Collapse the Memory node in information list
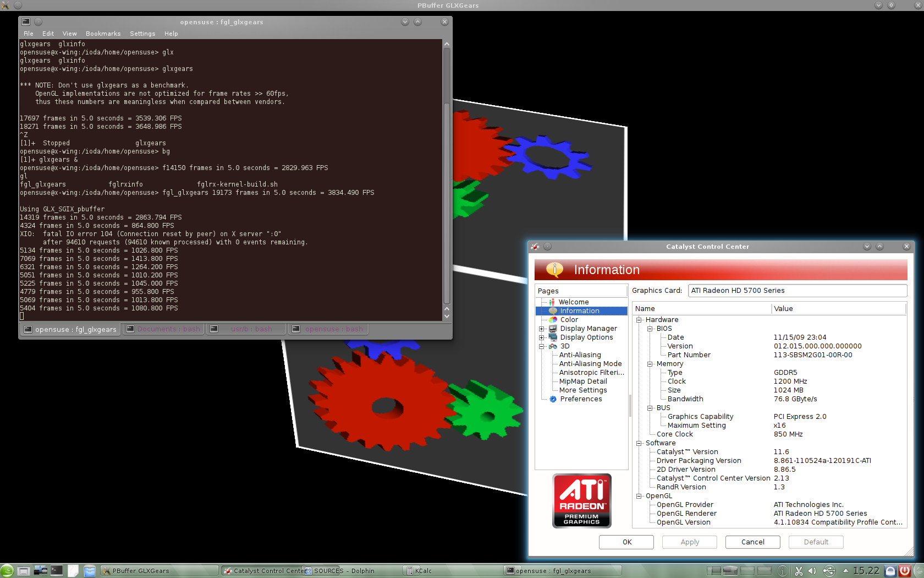This screenshot has height=578, width=924. click(650, 364)
